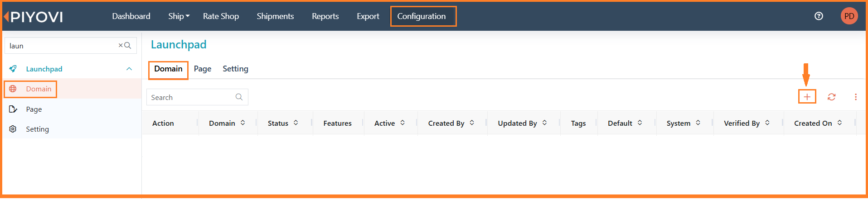Refresh the domain list
The height and width of the screenshot is (199, 868).
coord(831,97)
